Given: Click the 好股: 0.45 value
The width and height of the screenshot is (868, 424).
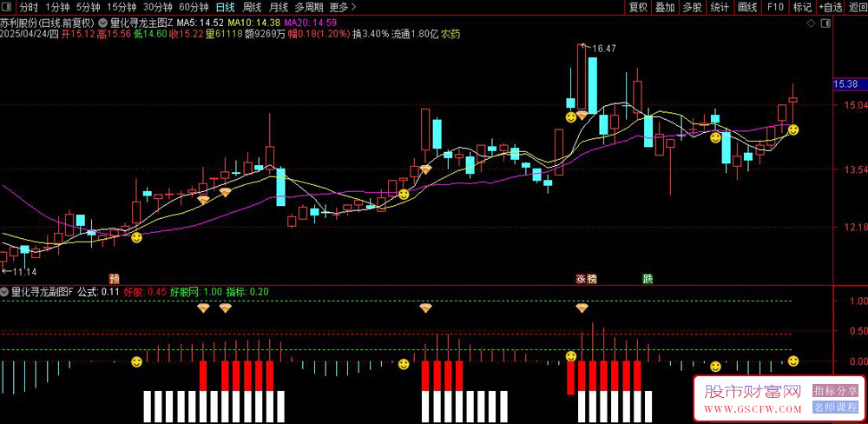Looking at the screenshot, I should pyautogui.click(x=144, y=290).
